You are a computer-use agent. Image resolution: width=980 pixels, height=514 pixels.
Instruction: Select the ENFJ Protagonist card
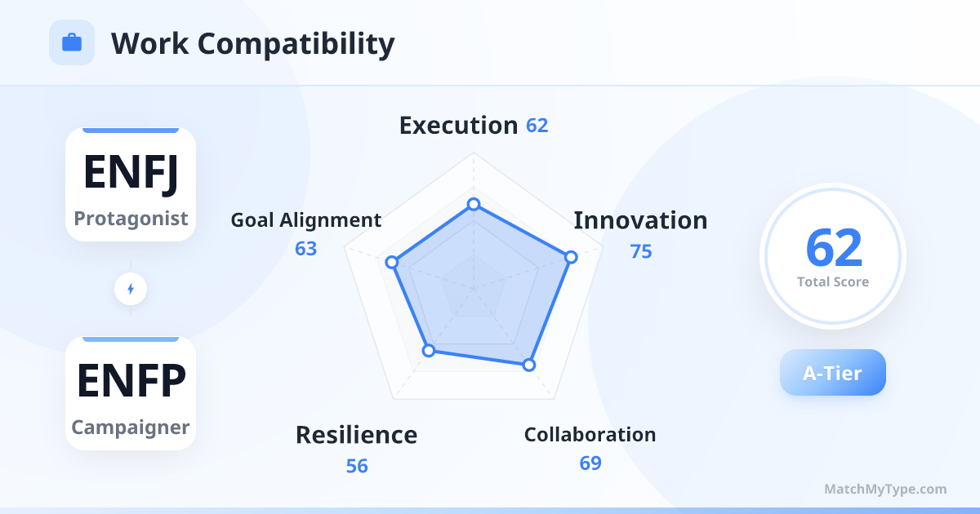pyautogui.click(x=131, y=185)
